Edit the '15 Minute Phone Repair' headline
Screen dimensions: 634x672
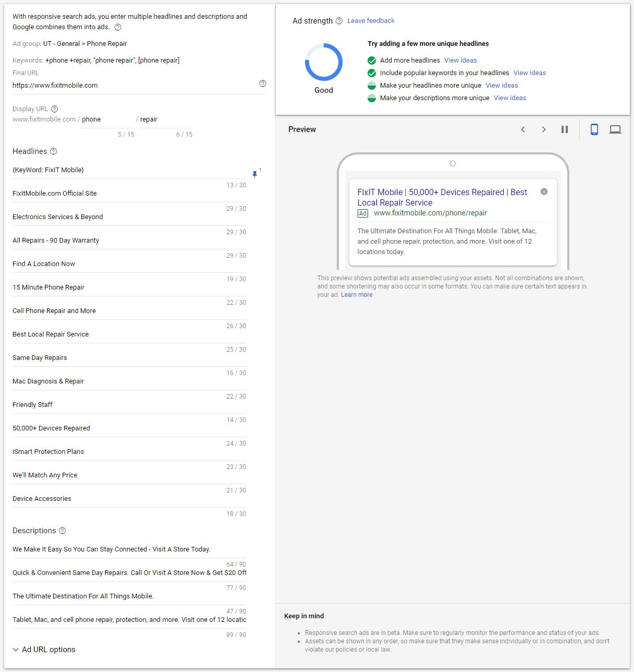click(x=129, y=287)
